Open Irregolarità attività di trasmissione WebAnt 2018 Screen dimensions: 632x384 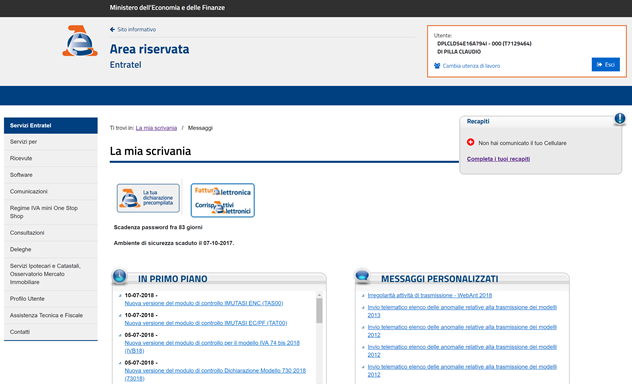pyautogui.click(x=430, y=295)
